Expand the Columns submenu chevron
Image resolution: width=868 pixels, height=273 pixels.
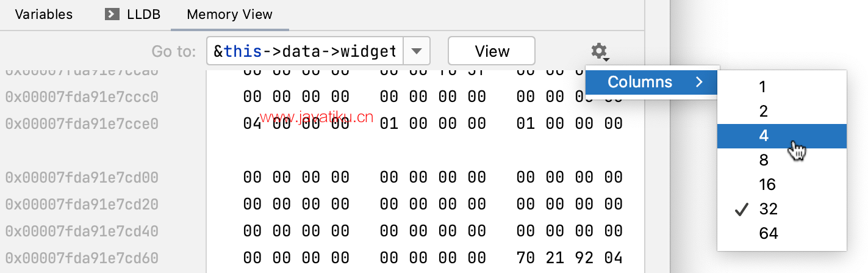(x=699, y=82)
